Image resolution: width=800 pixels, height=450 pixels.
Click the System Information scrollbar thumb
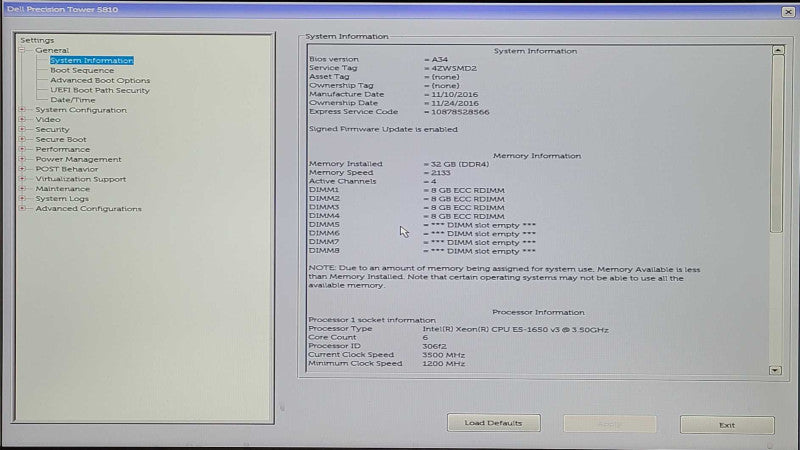(777, 144)
